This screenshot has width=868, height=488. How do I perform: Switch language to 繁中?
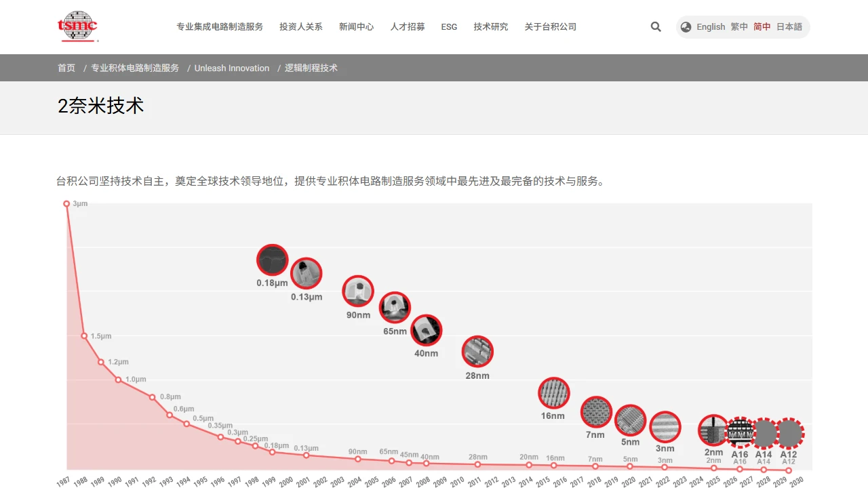tap(739, 27)
